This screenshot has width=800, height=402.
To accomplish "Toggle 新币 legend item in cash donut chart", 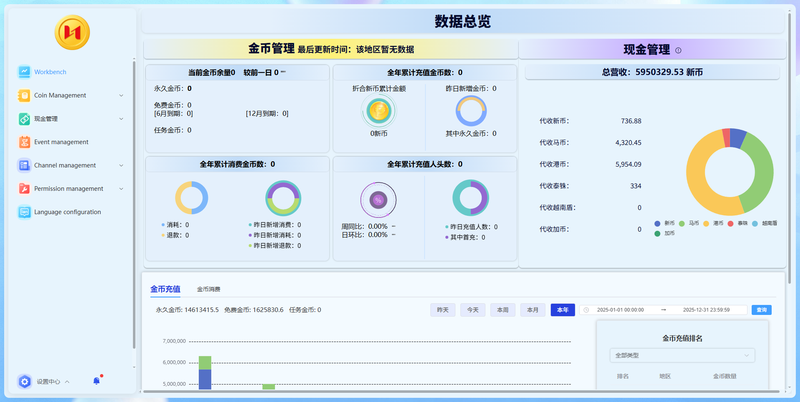I will click(664, 223).
